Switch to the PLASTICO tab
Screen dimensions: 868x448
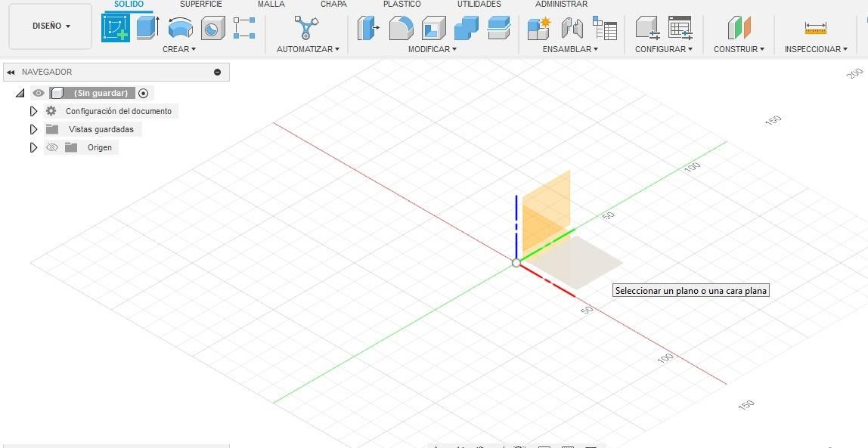point(402,5)
